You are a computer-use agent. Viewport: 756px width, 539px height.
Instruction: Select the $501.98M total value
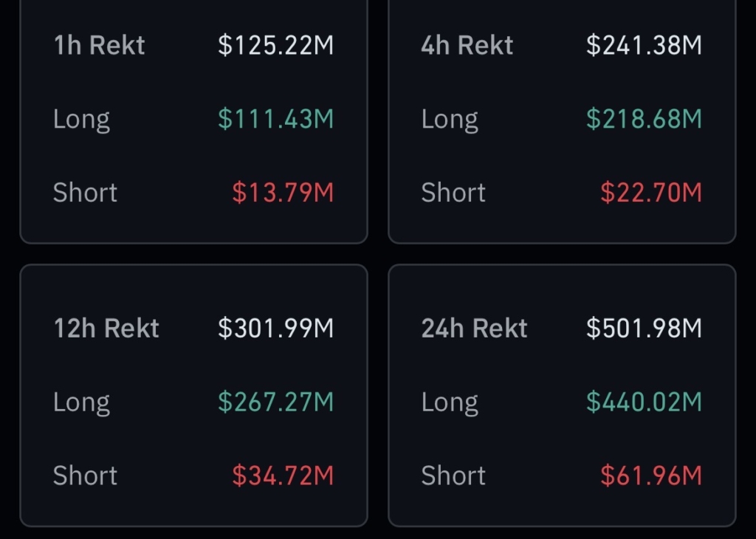pos(644,329)
